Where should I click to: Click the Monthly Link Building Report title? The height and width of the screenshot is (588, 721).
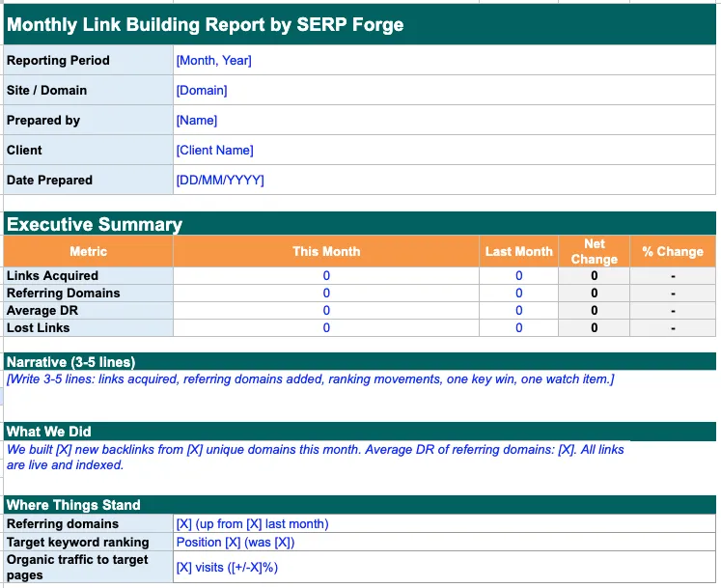pos(205,24)
